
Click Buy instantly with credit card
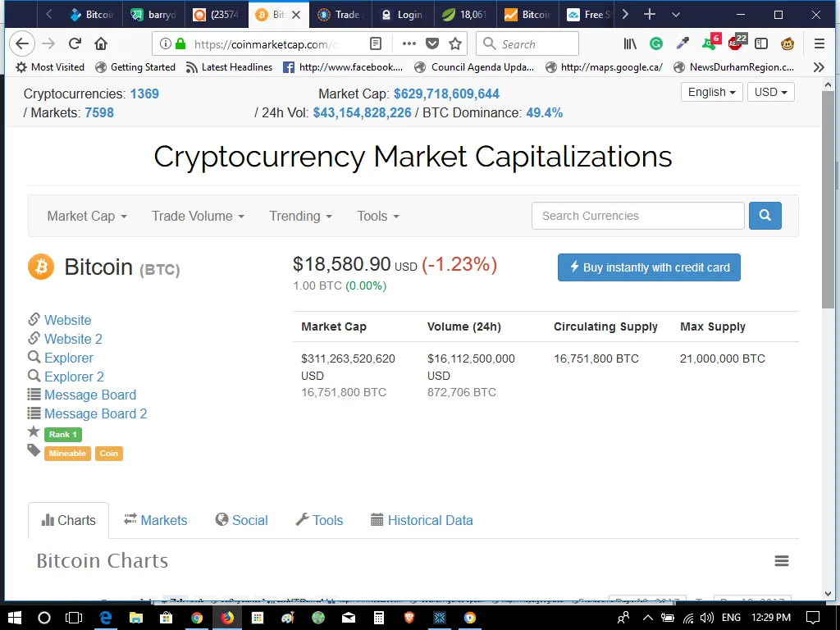point(649,267)
